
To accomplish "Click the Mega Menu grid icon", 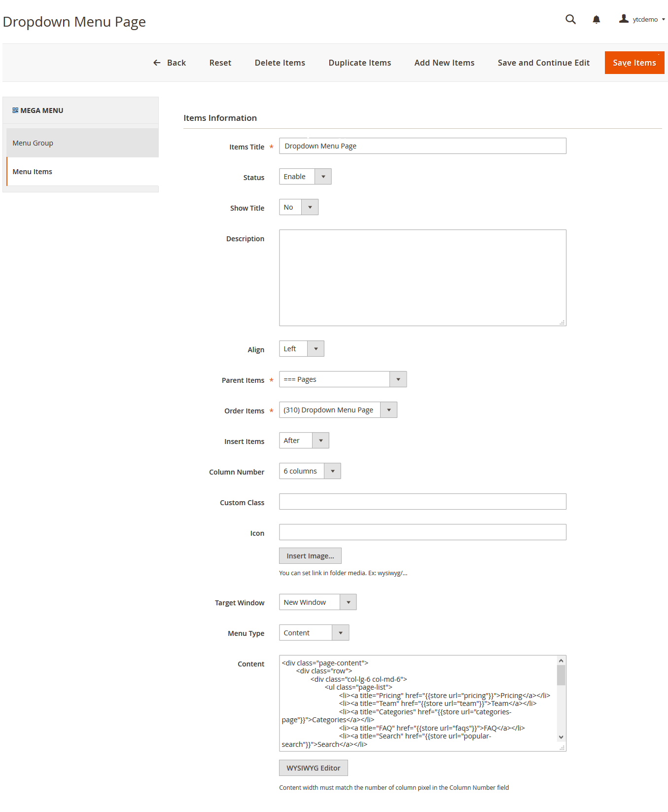I will 15,111.
